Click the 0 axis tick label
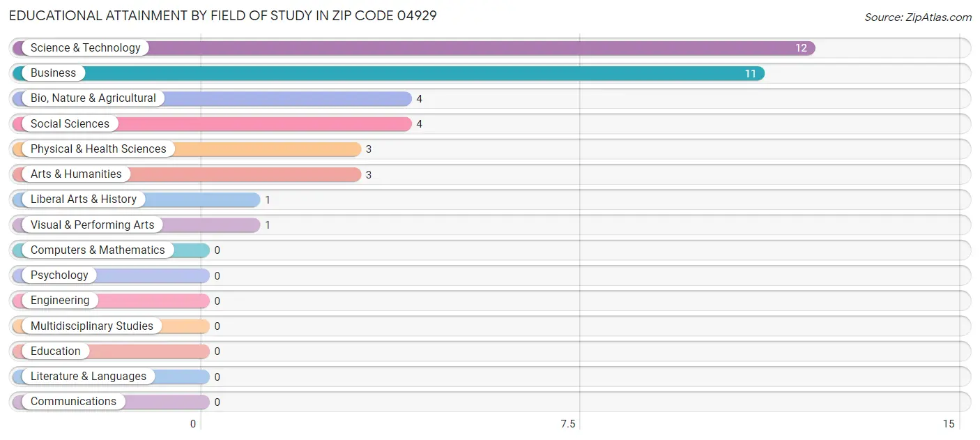980x440 pixels. pyautogui.click(x=193, y=424)
